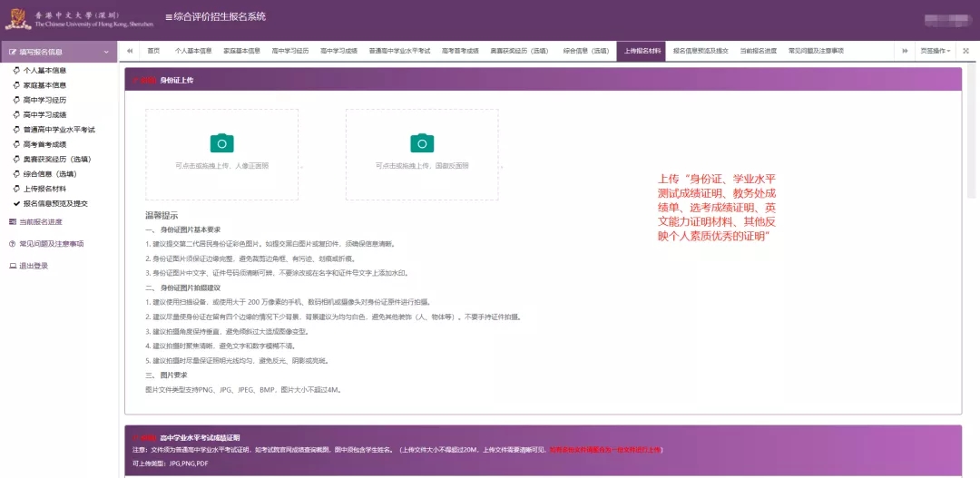Click camera icon for national emblem side upload

422,142
